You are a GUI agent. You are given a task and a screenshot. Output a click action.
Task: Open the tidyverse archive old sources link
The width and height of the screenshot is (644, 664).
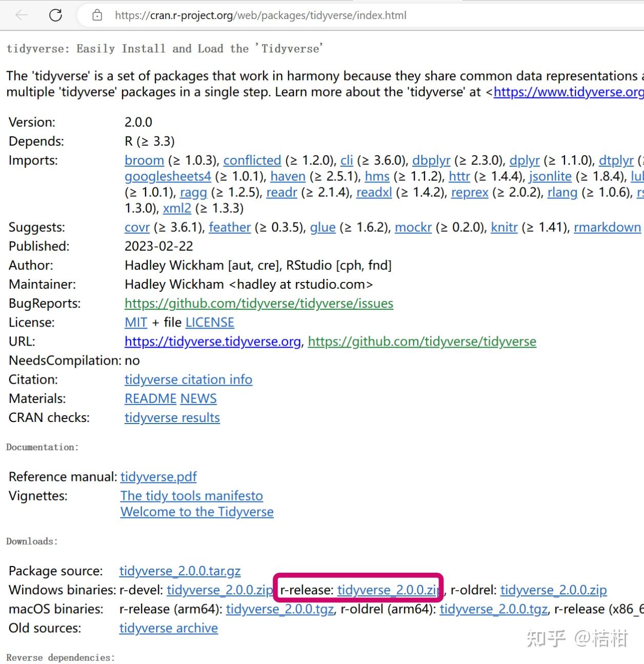[169, 628]
